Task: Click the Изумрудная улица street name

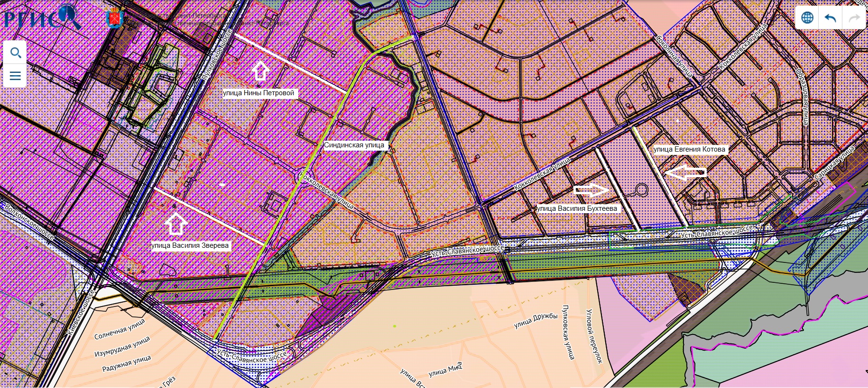Action: point(122,347)
